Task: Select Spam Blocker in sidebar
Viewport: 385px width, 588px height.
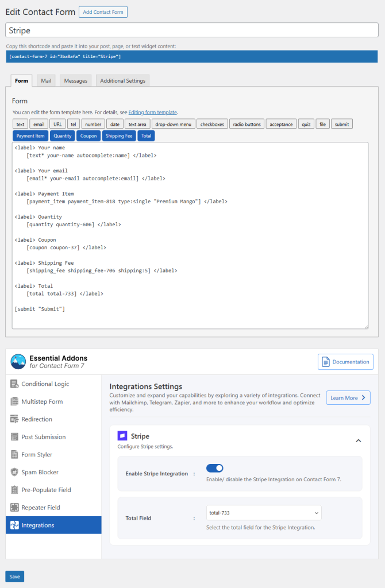Action: coord(53,472)
